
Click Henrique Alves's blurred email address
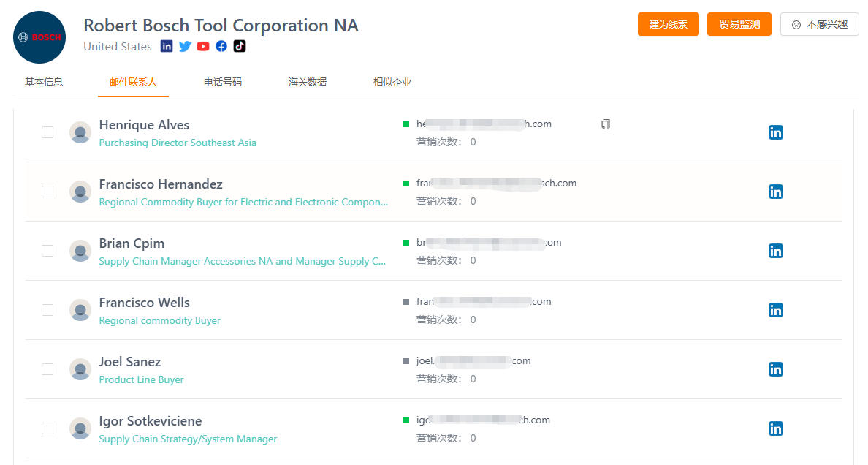(x=484, y=124)
